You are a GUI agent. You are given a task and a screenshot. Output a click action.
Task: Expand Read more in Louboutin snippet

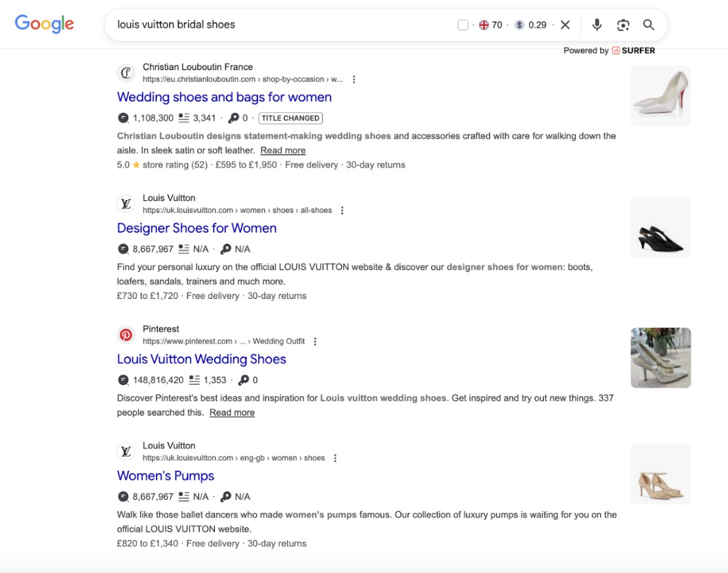click(x=283, y=150)
